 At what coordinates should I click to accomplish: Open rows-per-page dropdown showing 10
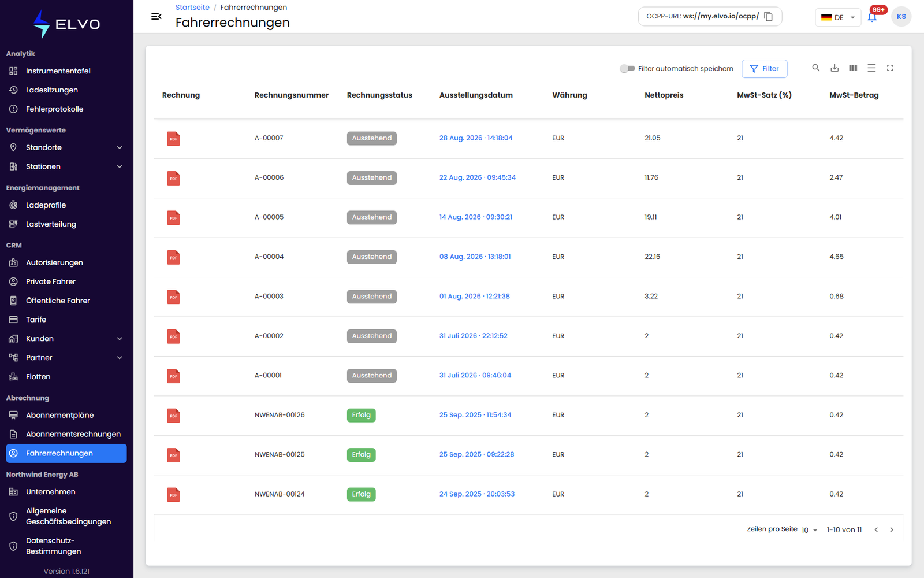[809, 530]
